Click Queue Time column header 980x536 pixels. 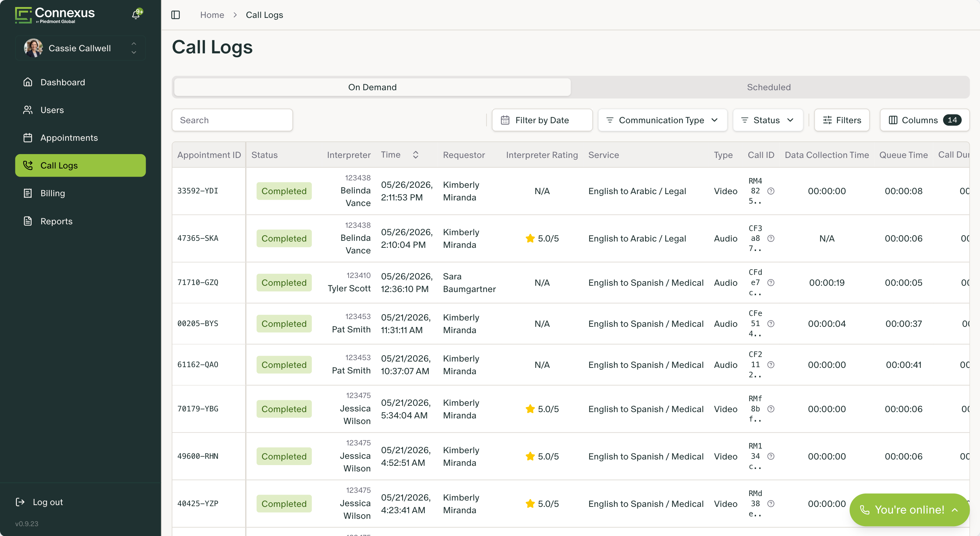click(x=903, y=155)
